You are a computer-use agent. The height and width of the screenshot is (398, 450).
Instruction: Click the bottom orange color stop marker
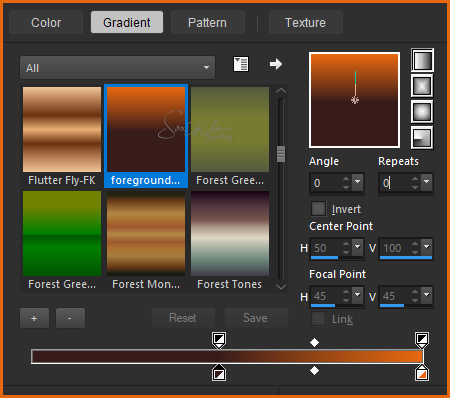click(422, 373)
